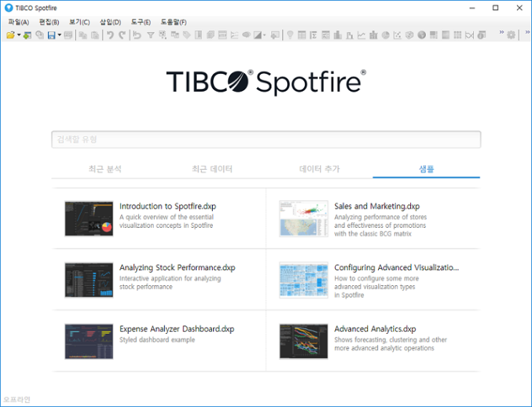Click the Recommended Visualizations lightbulb icon
Image resolution: width=532 pixels, height=407 pixels.
click(290, 34)
